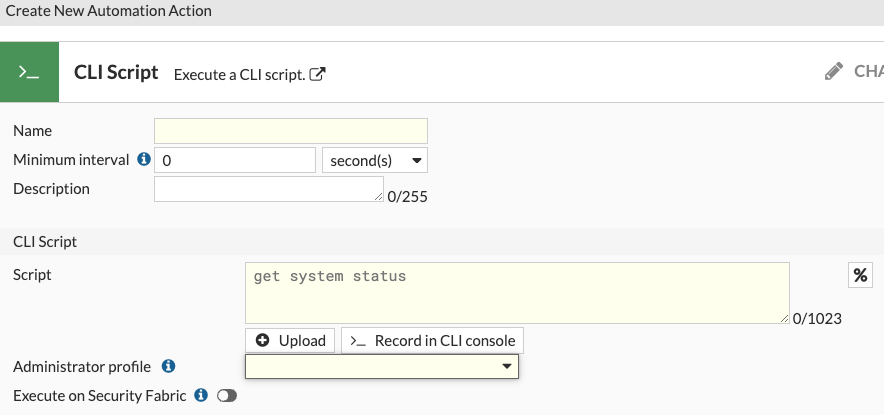Viewport: 884px width, 415px height.
Task: Focus the Name input field
Action: tap(290, 131)
